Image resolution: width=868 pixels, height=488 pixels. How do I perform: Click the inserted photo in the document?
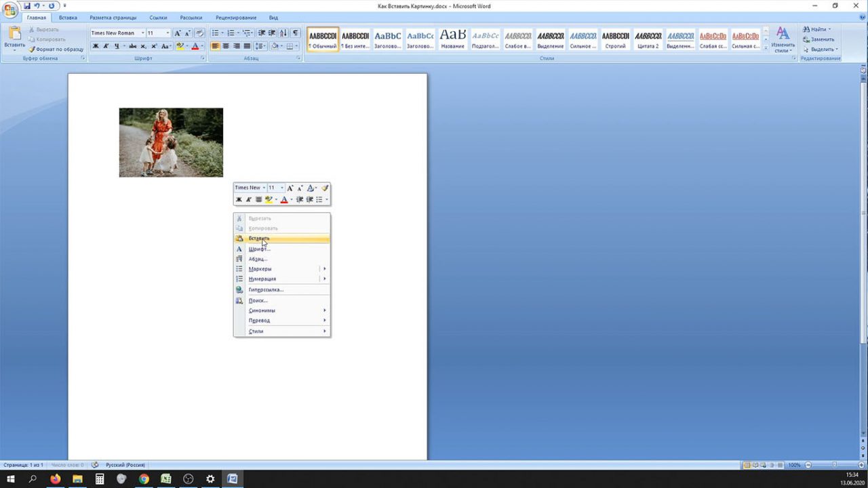[x=171, y=142]
